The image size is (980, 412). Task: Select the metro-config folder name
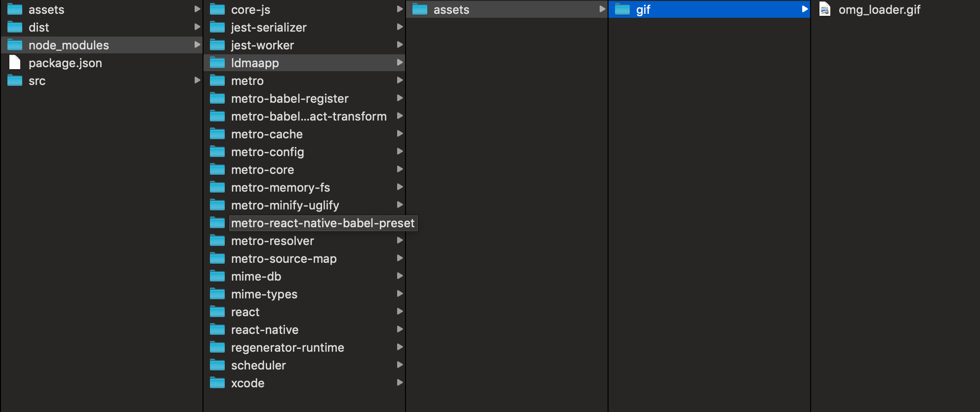(x=267, y=152)
